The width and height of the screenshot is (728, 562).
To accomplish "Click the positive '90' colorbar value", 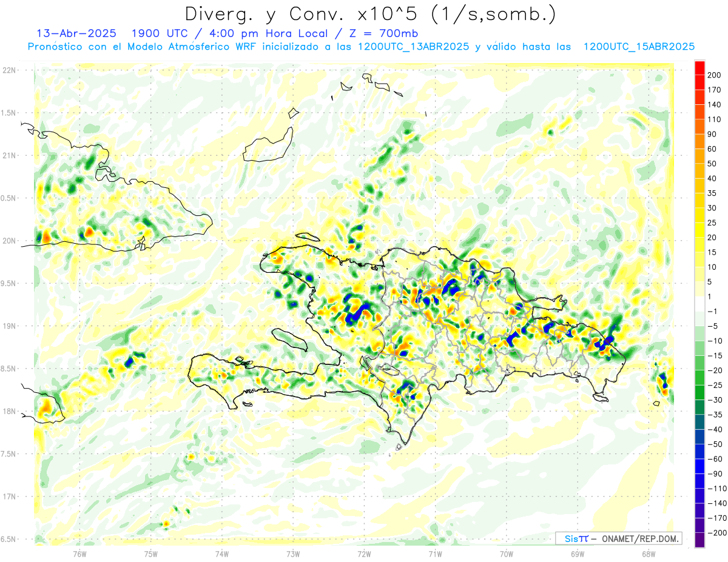I will click(713, 135).
